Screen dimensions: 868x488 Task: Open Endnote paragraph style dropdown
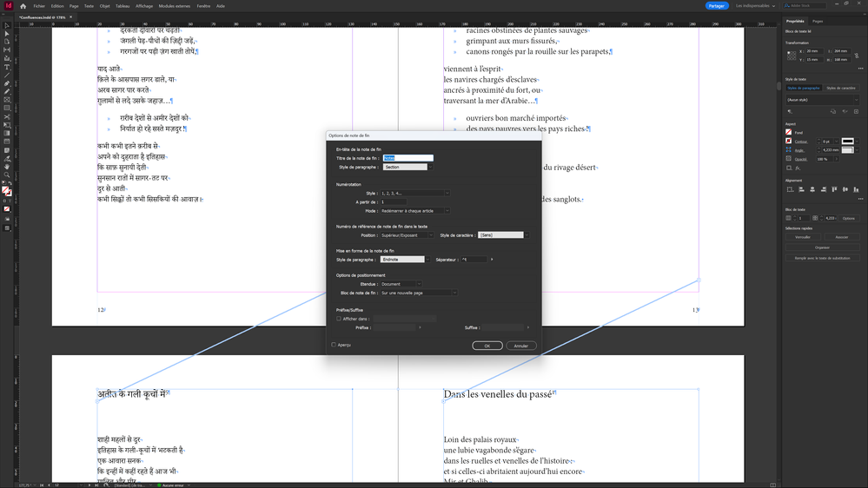point(405,260)
